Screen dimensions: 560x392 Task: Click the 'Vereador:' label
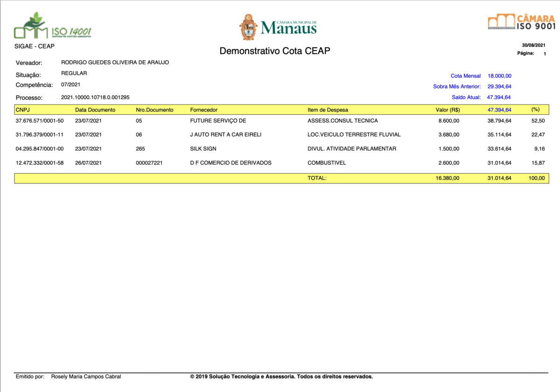coord(29,63)
